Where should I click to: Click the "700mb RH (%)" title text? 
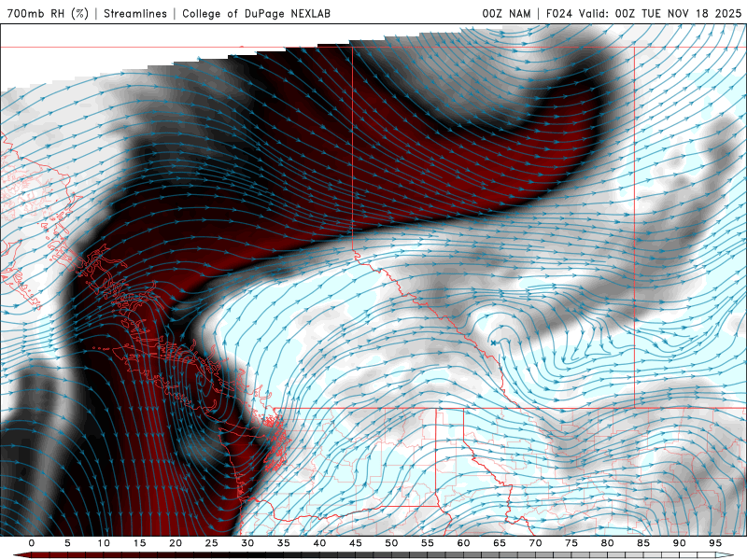click(x=48, y=13)
